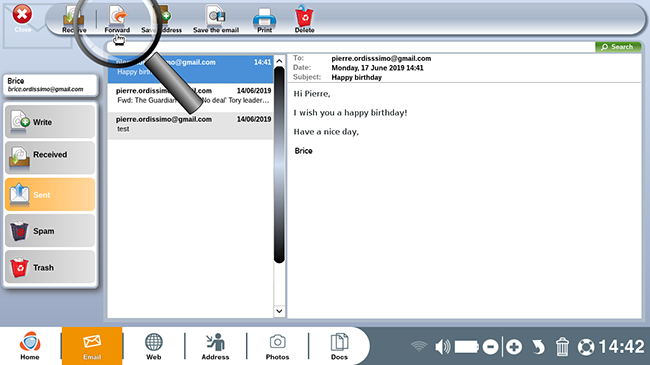The width and height of the screenshot is (650, 365).
Task: Open the Web app in bottom bar
Action: (x=153, y=346)
